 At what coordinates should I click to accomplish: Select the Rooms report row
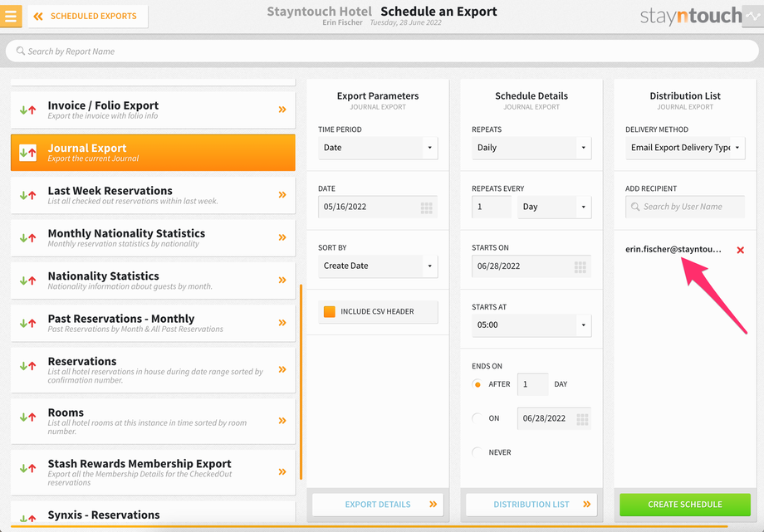[x=153, y=422]
